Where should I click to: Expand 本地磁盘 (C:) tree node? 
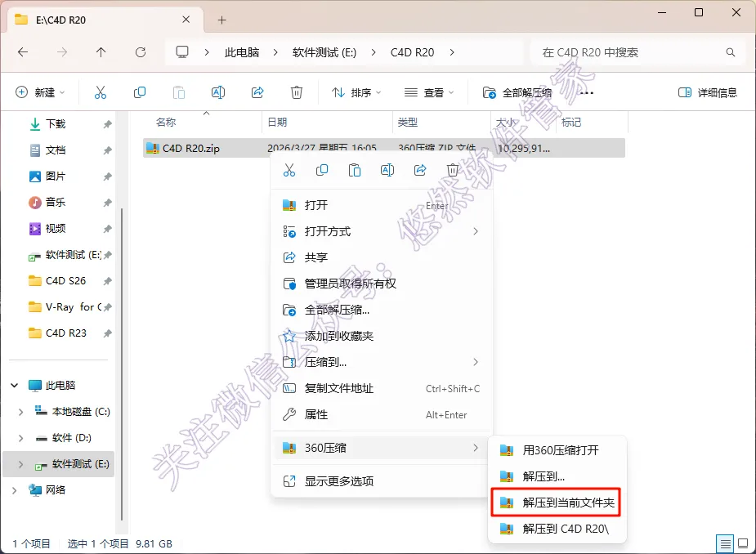pyautogui.click(x=20, y=412)
